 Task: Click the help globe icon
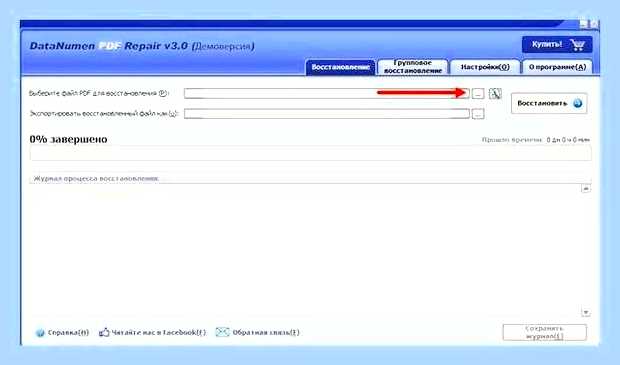(40, 333)
